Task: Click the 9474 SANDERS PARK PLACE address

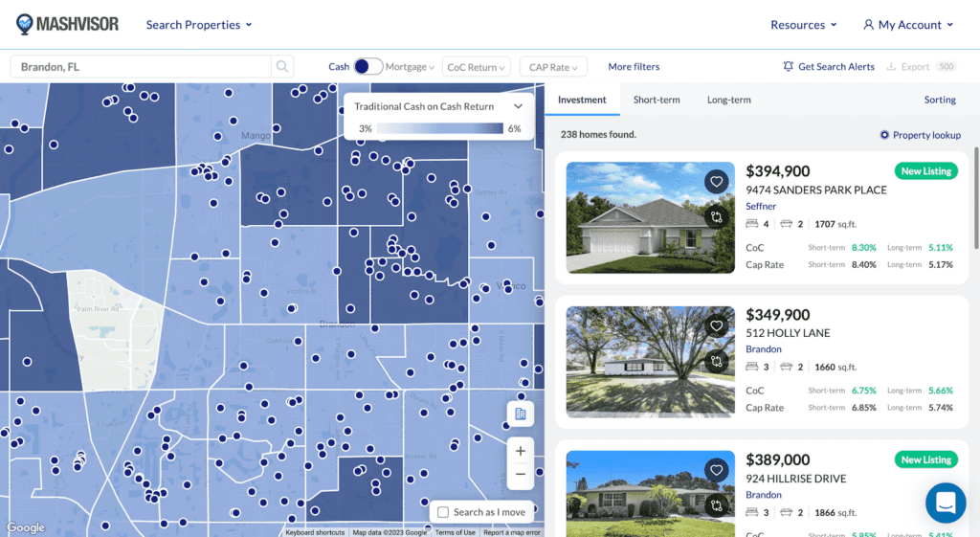Action: (816, 190)
